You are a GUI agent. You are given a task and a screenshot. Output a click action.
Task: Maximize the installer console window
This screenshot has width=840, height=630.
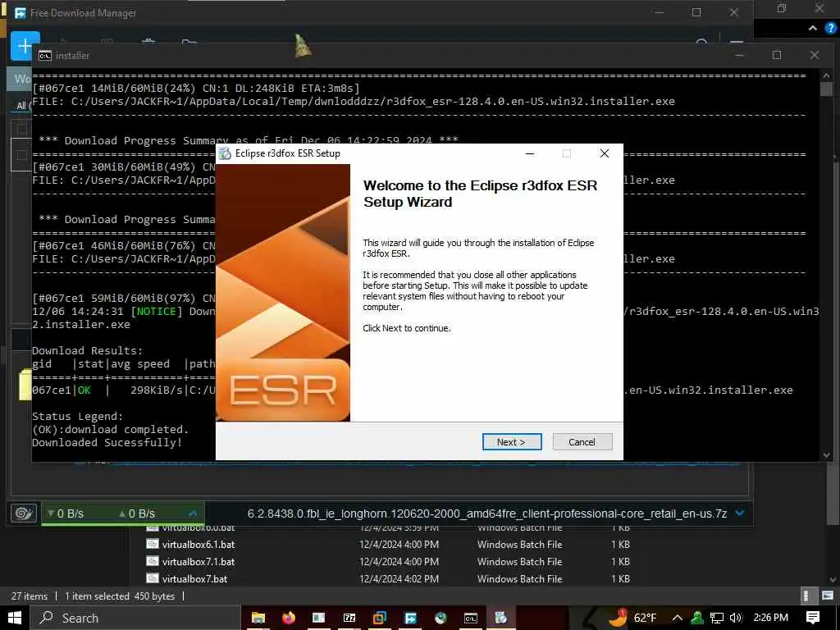[777, 55]
